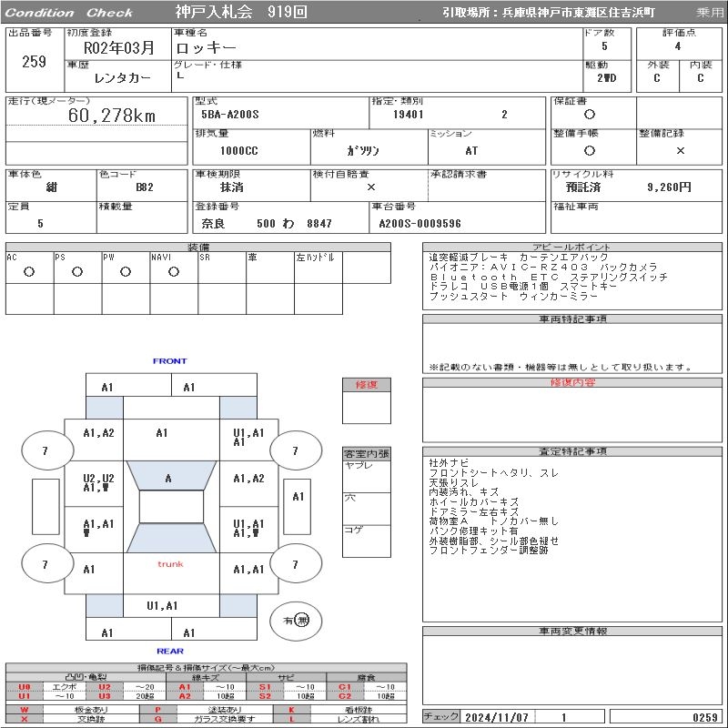Viewport: 728px width, 728px height.
Task: Click chassis number A200S-0009596
Action: pos(420,224)
